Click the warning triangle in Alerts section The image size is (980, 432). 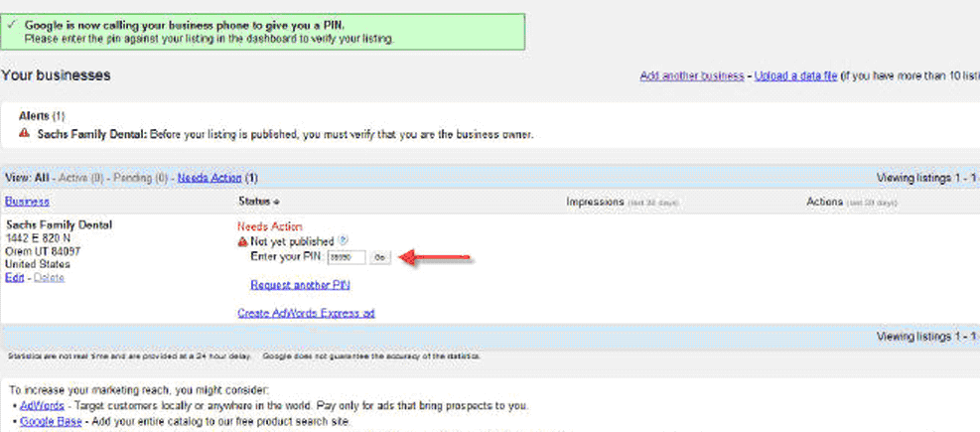[x=25, y=133]
